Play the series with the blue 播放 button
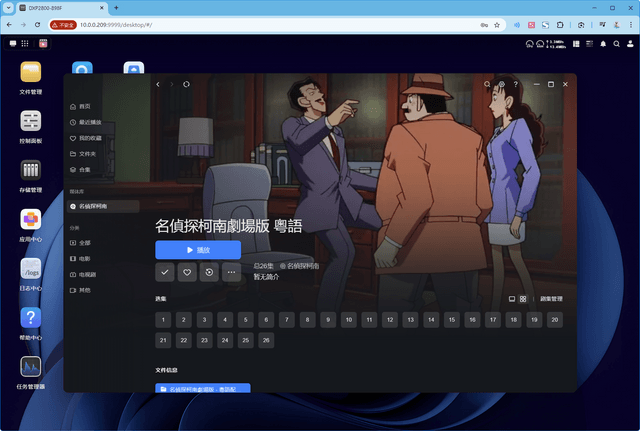Image resolution: width=640 pixels, height=431 pixels. (x=198, y=250)
